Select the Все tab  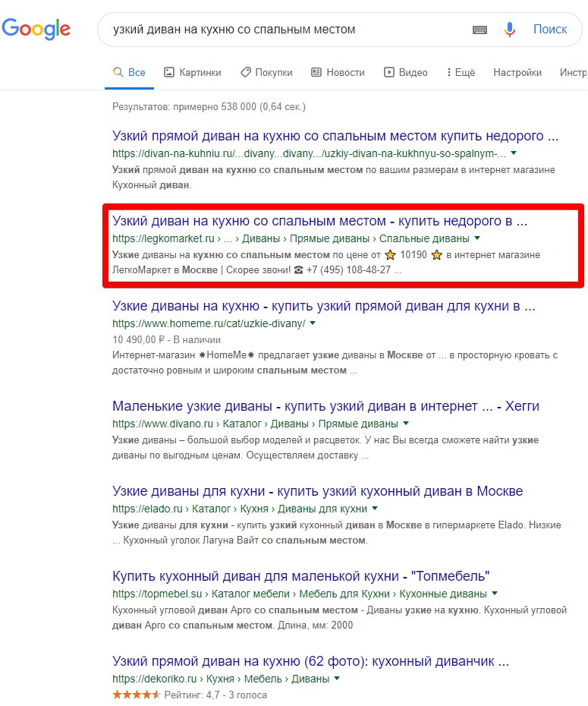coord(129,72)
